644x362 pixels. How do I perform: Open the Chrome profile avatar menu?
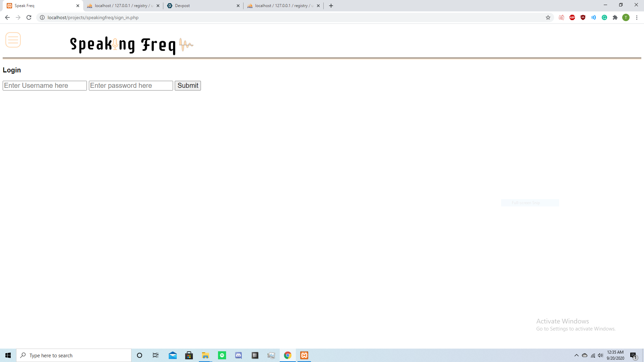point(626,17)
